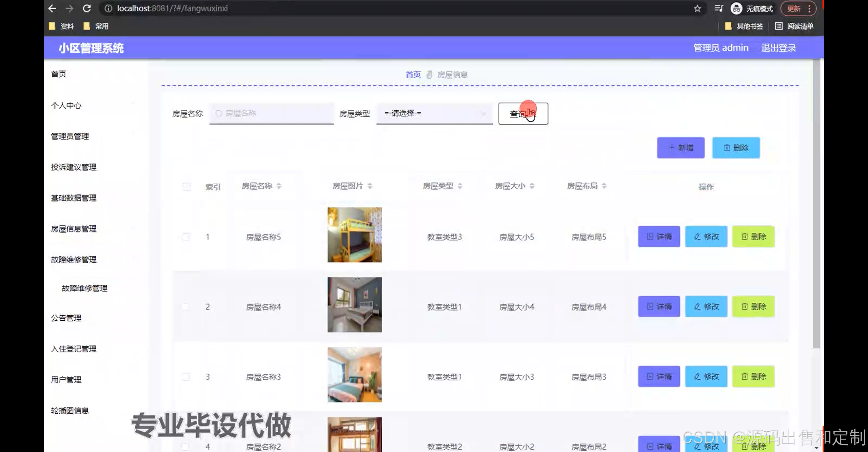Image resolution: width=868 pixels, height=452 pixels.
Task: Open 房屋类型 dropdown =-请选择-=
Action: [x=434, y=113]
